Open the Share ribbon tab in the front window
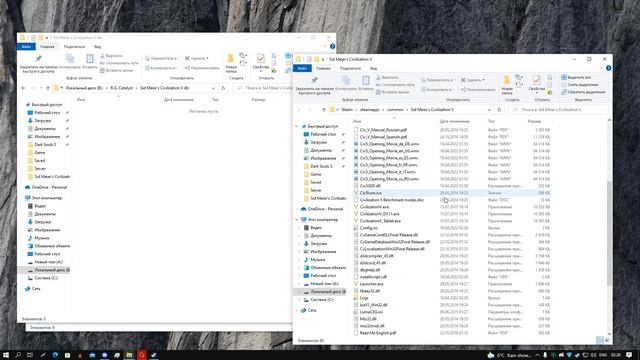This screenshot has width=640, height=360. 350,68
